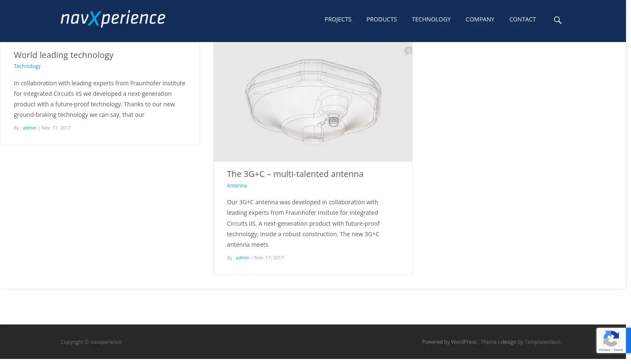The image size is (631, 364).
Task: Click the search icon in the header
Action: pyautogui.click(x=557, y=20)
